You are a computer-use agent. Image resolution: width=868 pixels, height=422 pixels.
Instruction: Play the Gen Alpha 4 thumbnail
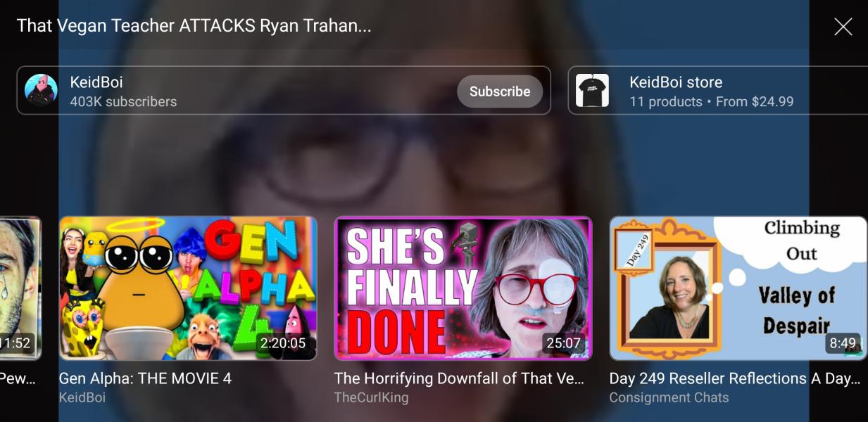(x=188, y=288)
